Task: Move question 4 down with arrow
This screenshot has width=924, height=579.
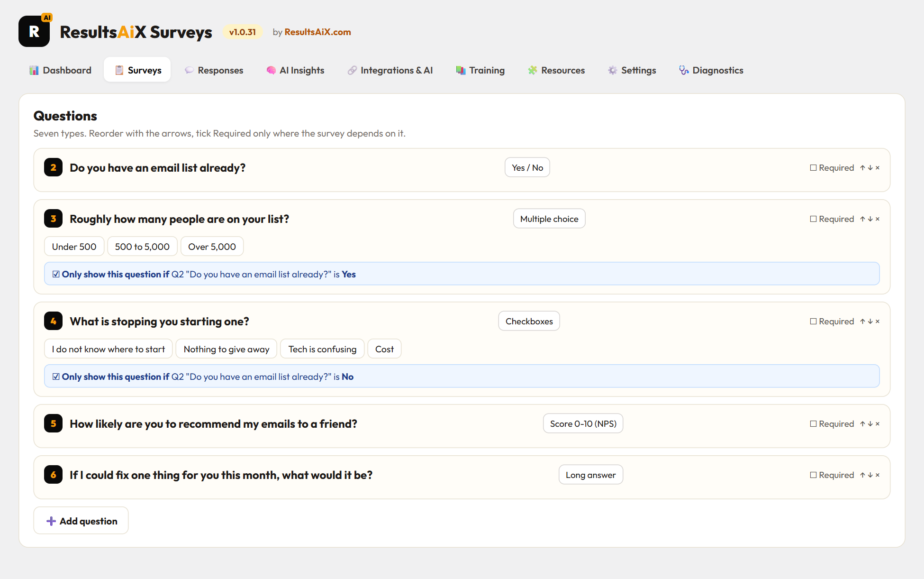Action: coord(870,322)
